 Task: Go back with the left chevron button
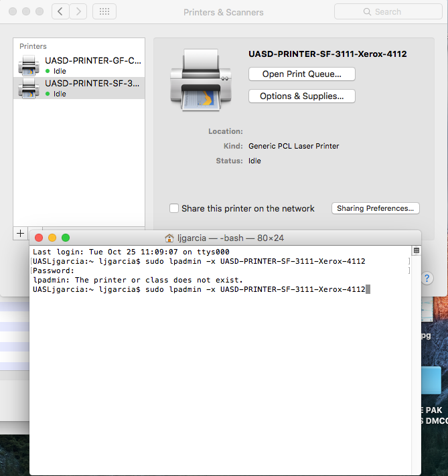(x=60, y=11)
